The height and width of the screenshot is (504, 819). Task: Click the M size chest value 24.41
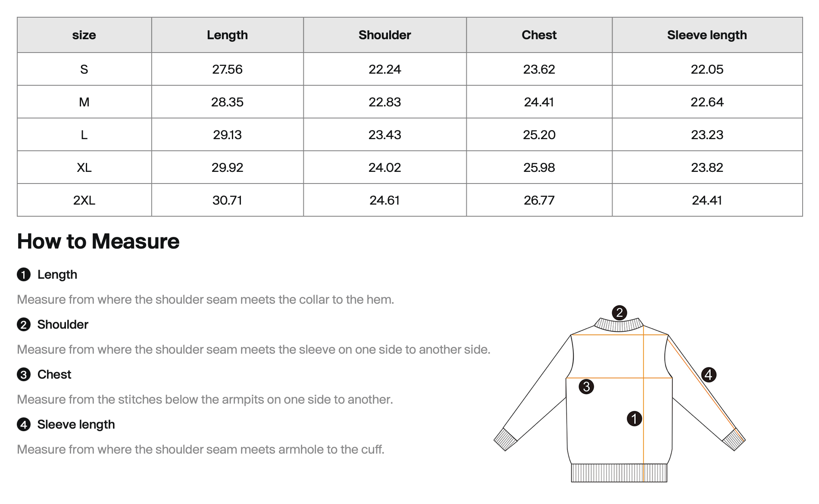pyautogui.click(x=539, y=102)
